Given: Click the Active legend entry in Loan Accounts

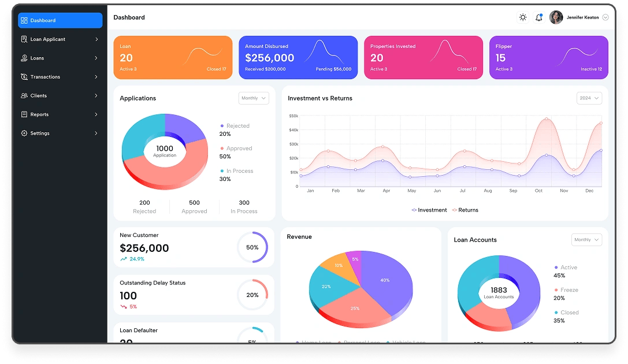Looking at the screenshot, I should [x=566, y=268].
